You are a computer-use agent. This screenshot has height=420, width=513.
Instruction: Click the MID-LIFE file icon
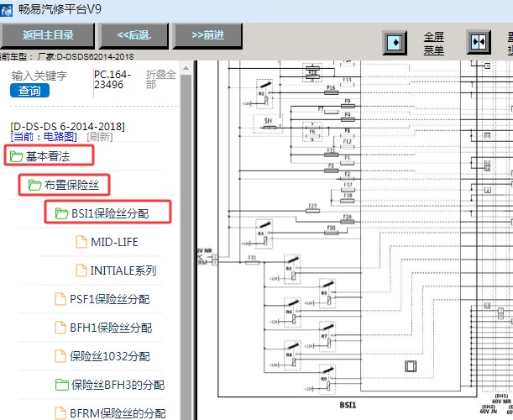[81, 242]
